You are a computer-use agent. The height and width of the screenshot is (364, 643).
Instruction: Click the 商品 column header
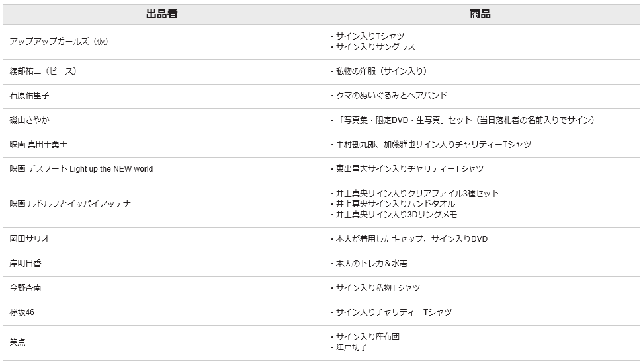[x=480, y=14]
